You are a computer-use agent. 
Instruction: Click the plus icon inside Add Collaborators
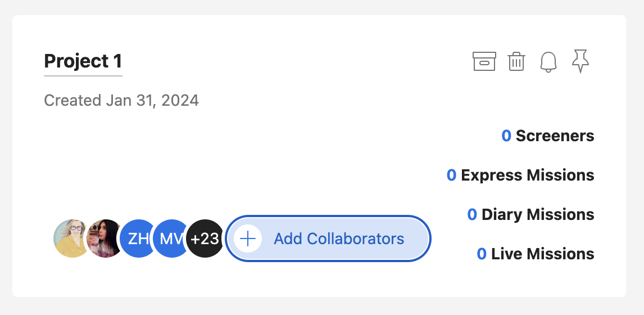(248, 238)
